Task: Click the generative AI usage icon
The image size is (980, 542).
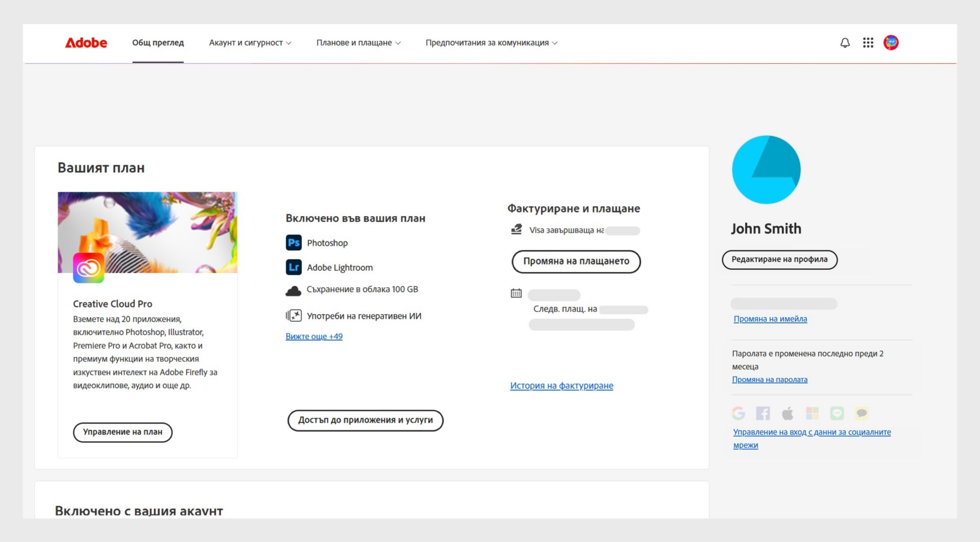Action: [294, 315]
